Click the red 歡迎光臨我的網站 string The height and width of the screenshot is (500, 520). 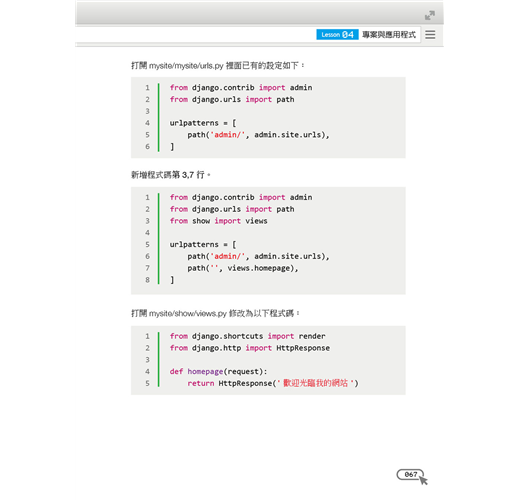tap(315, 383)
